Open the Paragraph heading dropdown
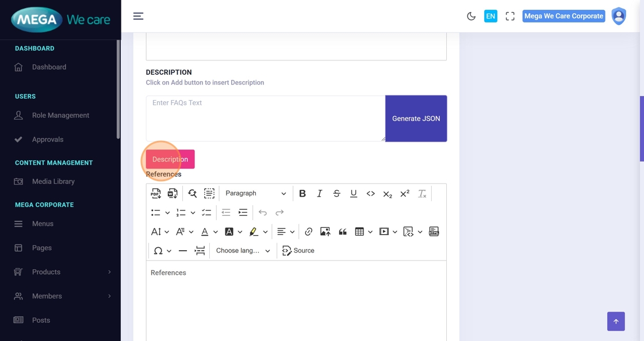644x341 pixels. pyautogui.click(x=255, y=194)
